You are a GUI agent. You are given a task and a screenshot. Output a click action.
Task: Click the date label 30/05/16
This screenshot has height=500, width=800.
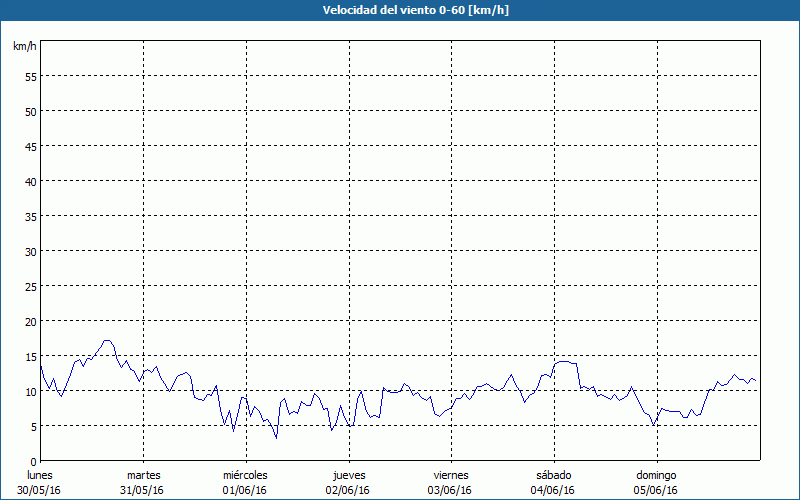coord(40,490)
